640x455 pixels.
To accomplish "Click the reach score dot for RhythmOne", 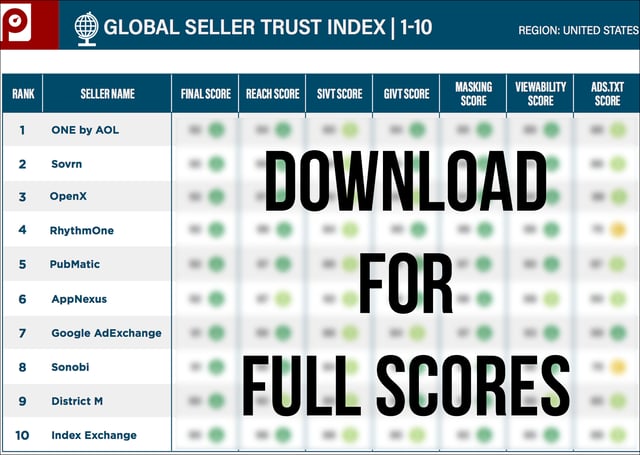I will pyautogui.click(x=284, y=230).
